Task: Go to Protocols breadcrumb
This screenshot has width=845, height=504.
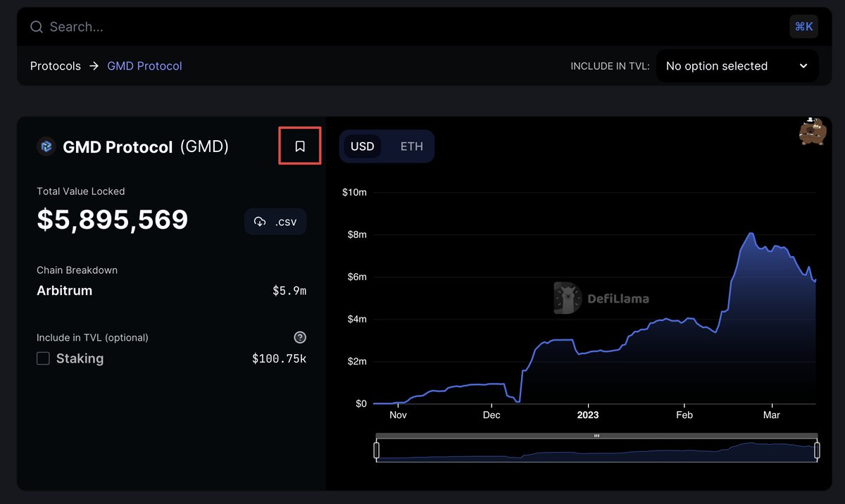Action: point(56,66)
